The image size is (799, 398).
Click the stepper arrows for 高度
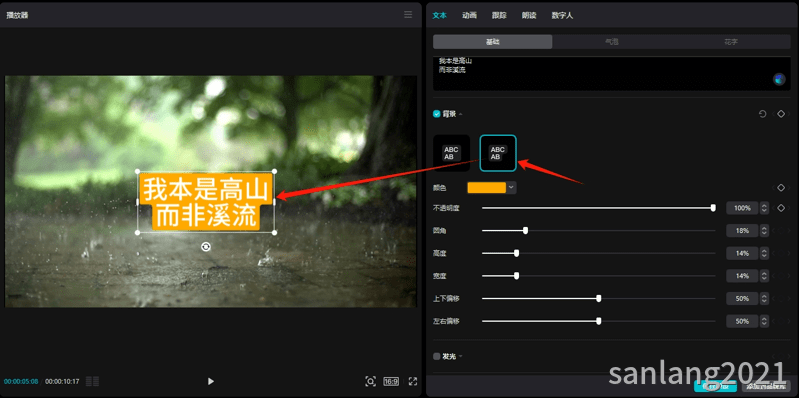coord(764,253)
